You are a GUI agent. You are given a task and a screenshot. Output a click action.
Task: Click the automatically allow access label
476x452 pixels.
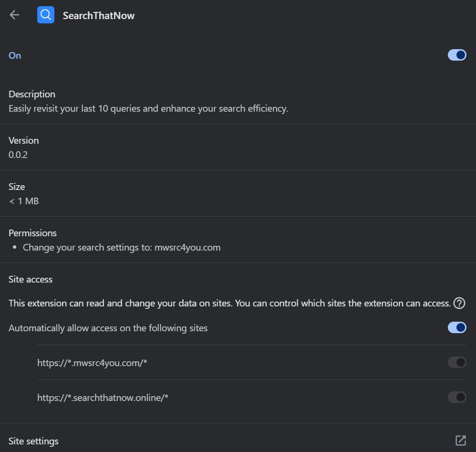(108, 328)
